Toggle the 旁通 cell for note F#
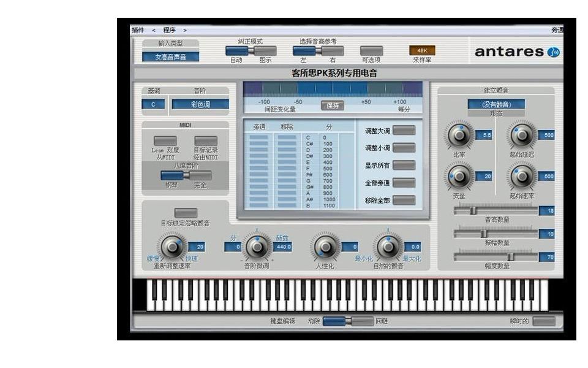Screen dimensions: 588x368 pyautogui.click(x=258, y=175)
